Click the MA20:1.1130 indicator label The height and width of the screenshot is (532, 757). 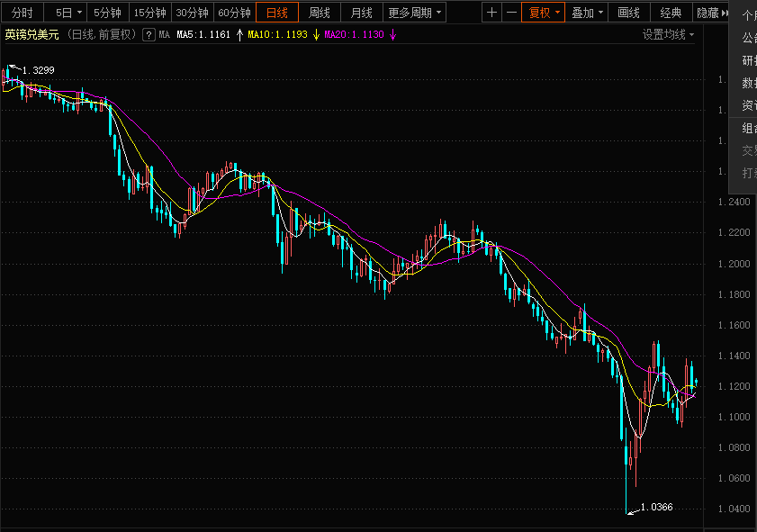pyautogui.click(x=355, y=35)
